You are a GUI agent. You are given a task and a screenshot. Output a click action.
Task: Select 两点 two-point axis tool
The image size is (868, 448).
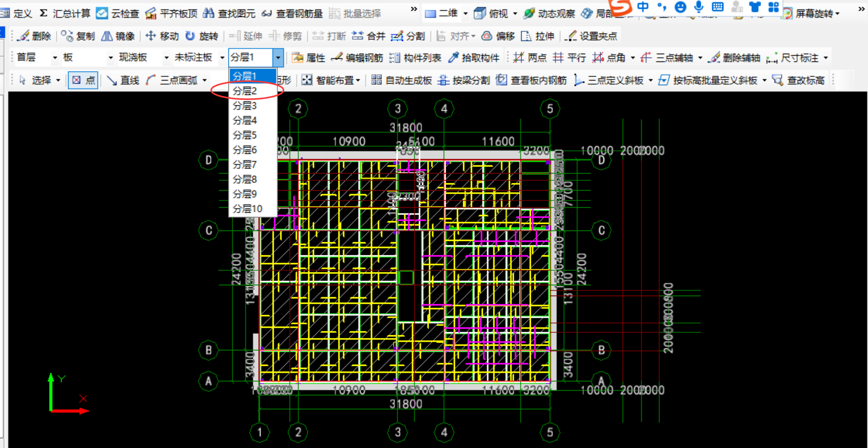(529, 57)
